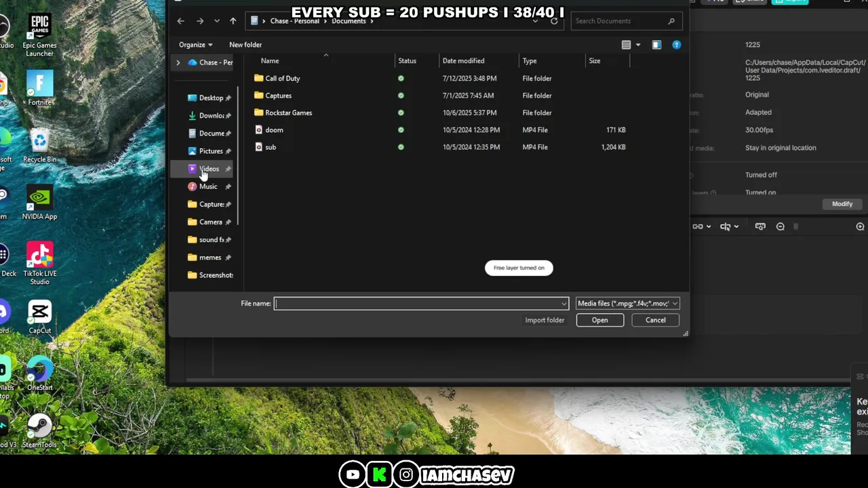Create a New folder
Screen dimensions: 868x488
click(245, 45)
